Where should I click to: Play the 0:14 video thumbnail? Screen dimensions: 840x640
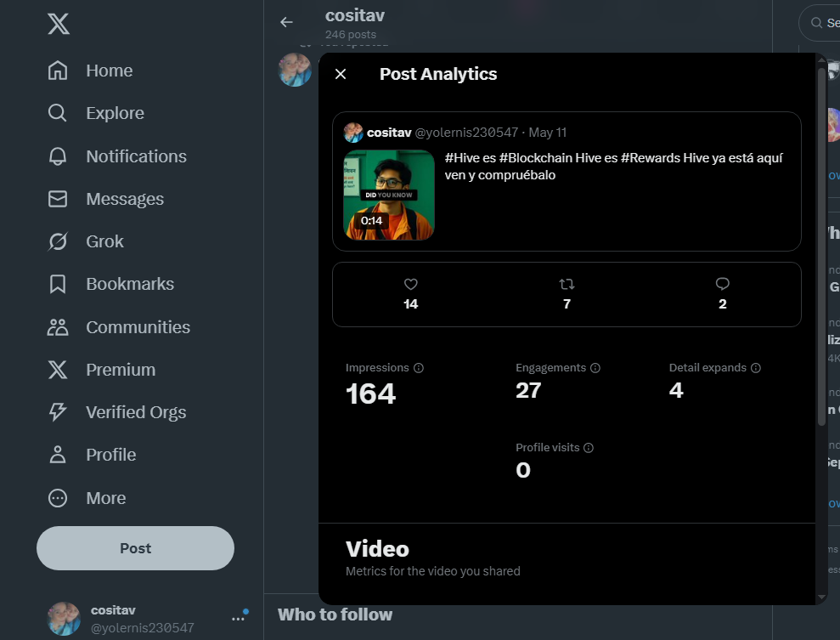pyautogui.click(x=389, y=195)
